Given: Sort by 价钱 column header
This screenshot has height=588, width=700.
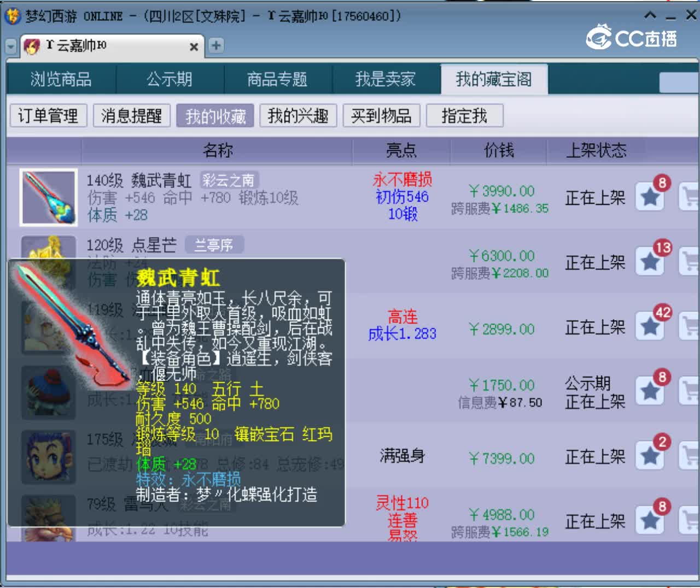Looking at the screenshot, I should (x=499, y=150).
